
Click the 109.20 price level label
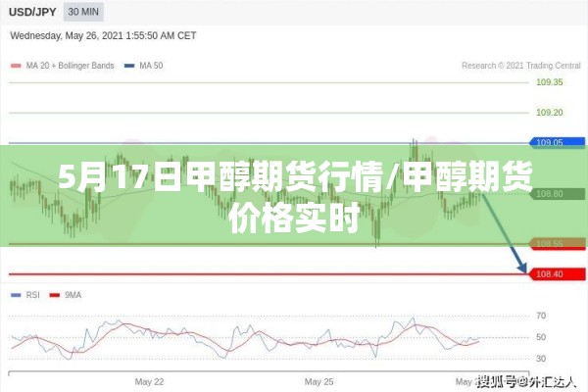tap(550, 112)
